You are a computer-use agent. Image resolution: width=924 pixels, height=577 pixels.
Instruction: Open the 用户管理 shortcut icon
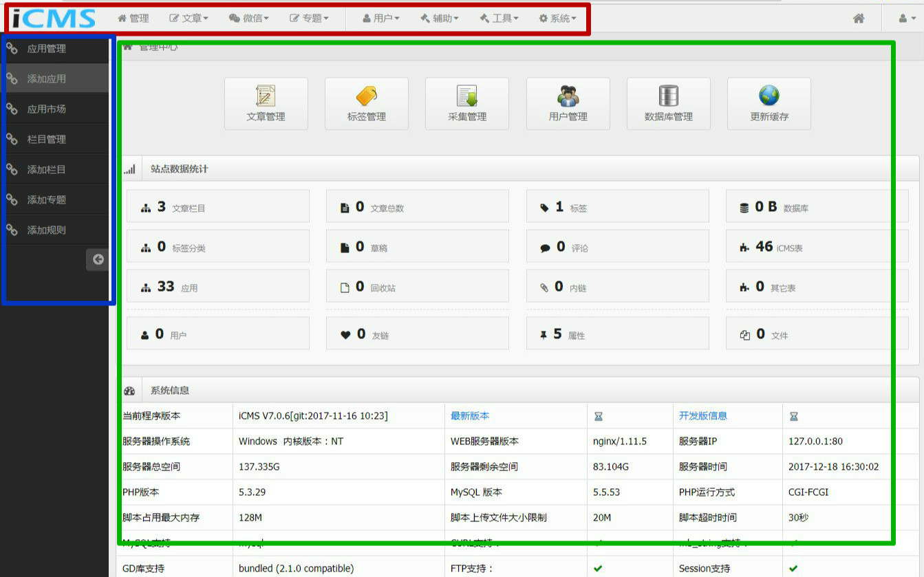coord(568,104)
